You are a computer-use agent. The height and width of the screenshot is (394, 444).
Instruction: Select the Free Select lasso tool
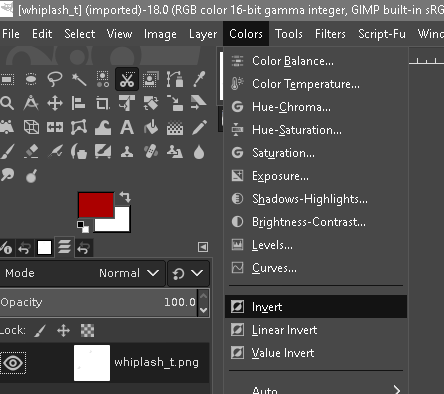[x=55, y=79]
